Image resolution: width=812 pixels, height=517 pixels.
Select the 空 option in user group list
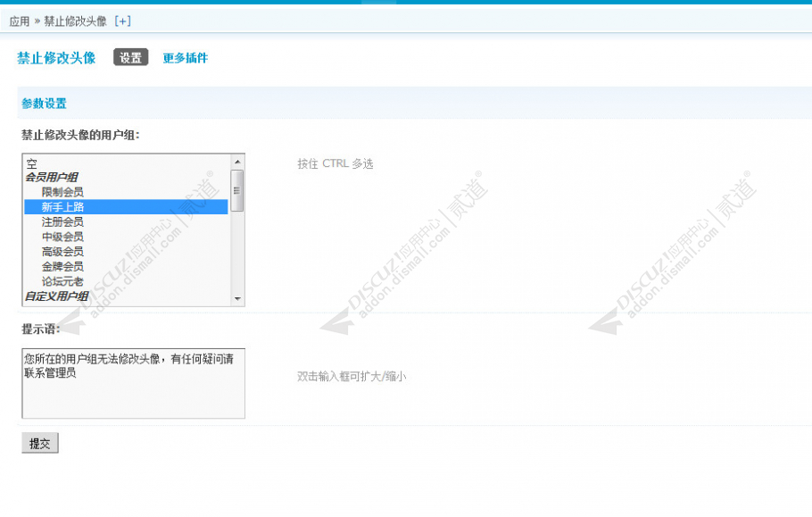tap(126, 163)
